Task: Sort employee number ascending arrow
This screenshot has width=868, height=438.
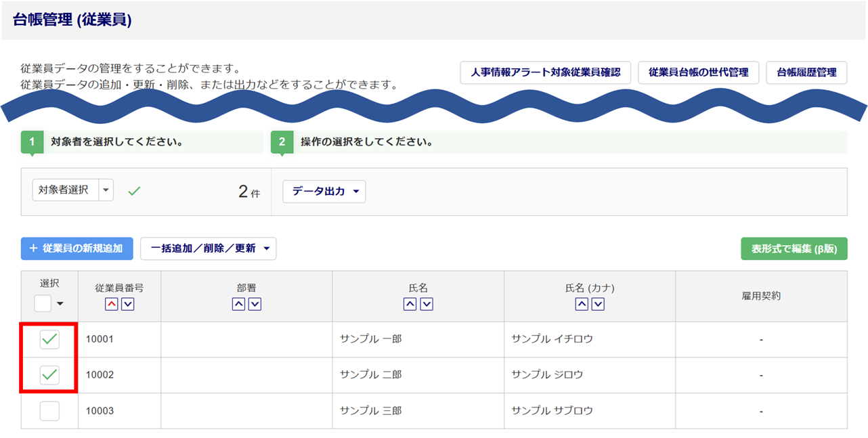Action: (112, 305)
